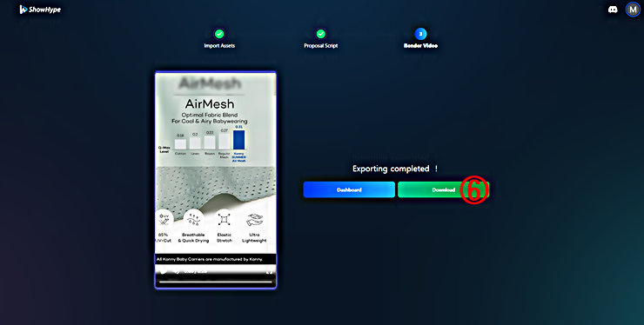Download the exported video
The width and height of the screenshot is (644, 325).
pyautogui.click(x=444, y=189)
